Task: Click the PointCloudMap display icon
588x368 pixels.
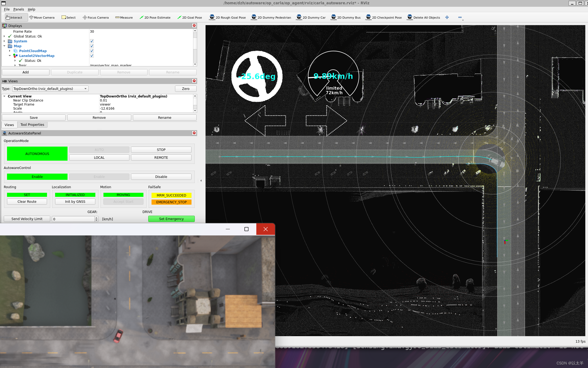Action: [x=15, y=51]
